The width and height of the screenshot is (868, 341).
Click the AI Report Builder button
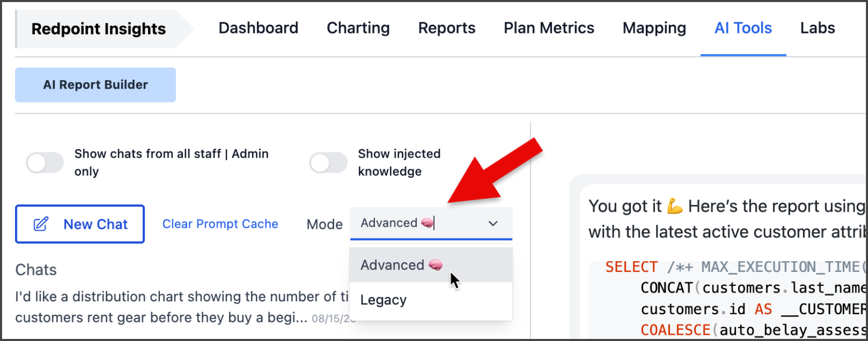point(95,84)
